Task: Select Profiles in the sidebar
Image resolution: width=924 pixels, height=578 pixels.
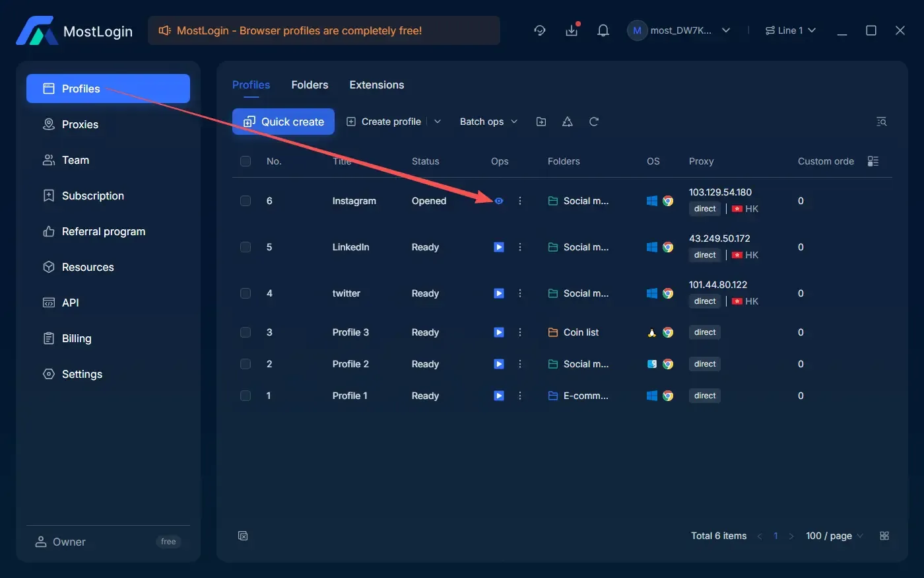Action: (x=108, y=89)
